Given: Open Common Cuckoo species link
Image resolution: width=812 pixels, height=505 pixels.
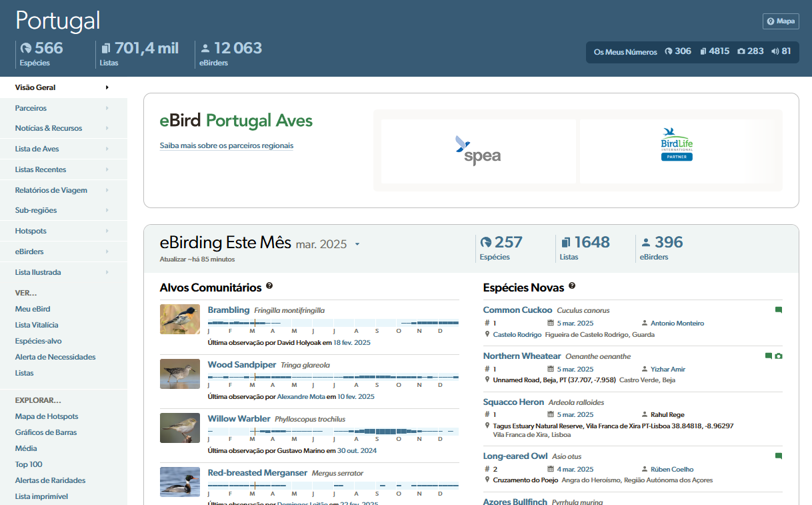Looking at the screenshot, I should coord(518,310).
